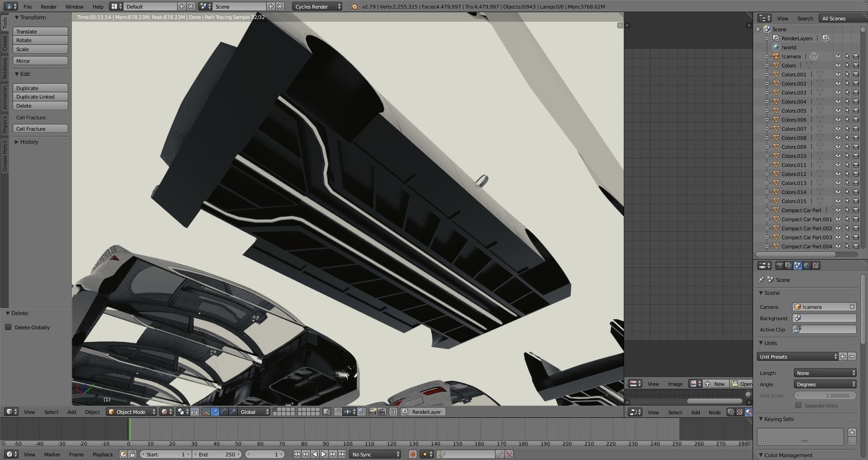Expand the RenderLayers tree item

pos(767,38)
